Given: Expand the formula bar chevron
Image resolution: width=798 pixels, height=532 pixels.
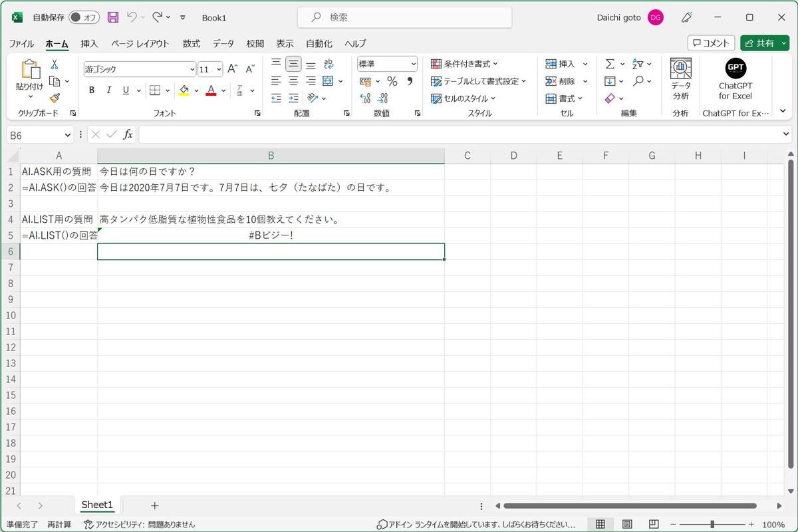Looking at the screenshot, I should (x=787, y=134).
